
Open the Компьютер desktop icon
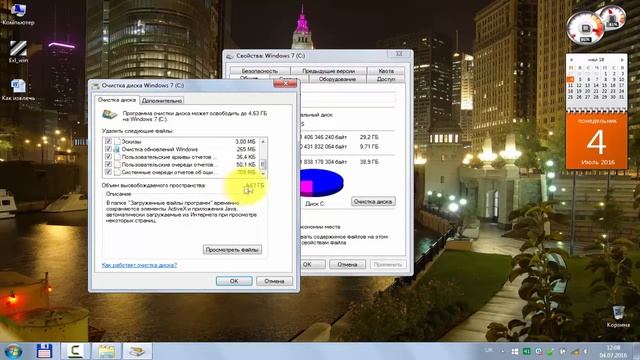pos(18,14)
